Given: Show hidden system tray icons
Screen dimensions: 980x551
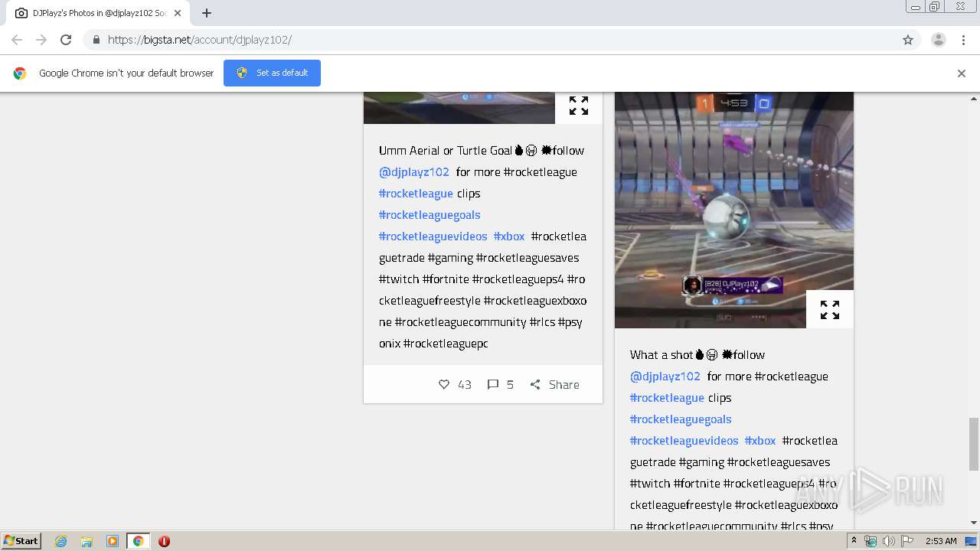Looking at the screenshot, I should pyautogui.click(x=854, y=540).
